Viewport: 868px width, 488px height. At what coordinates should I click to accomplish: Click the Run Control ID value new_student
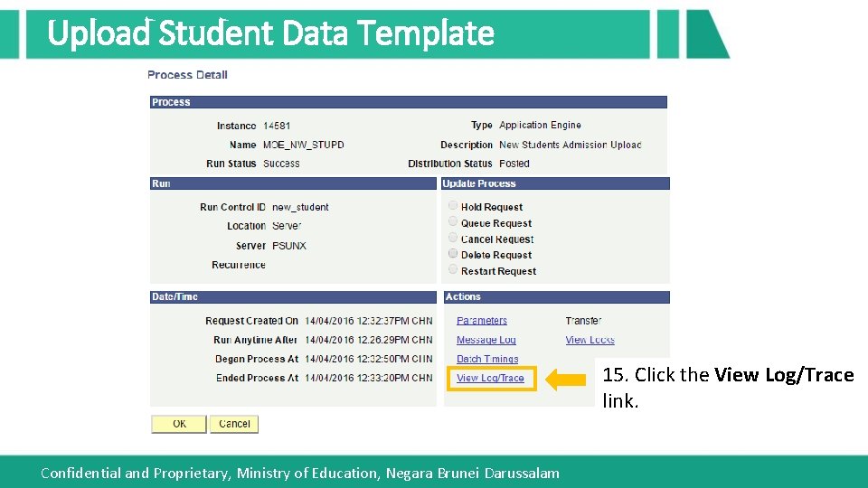point(300,207)
